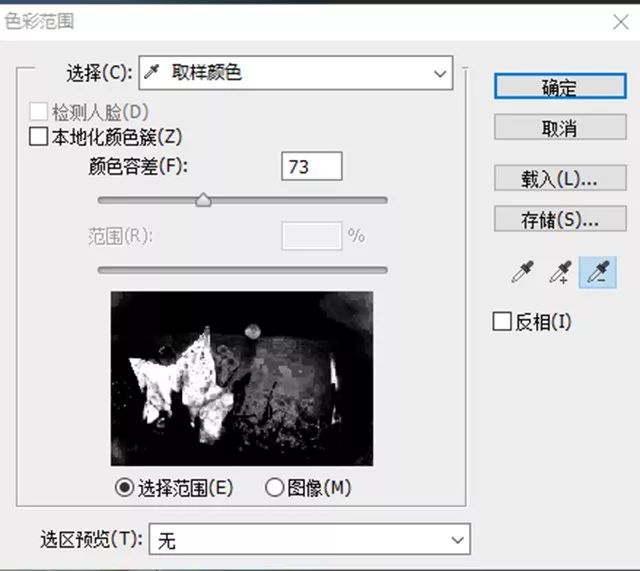Open the 选区预览(T) dropdown showing 无
The width and height of the screenshot is (640, 571).
click(309, 539)
